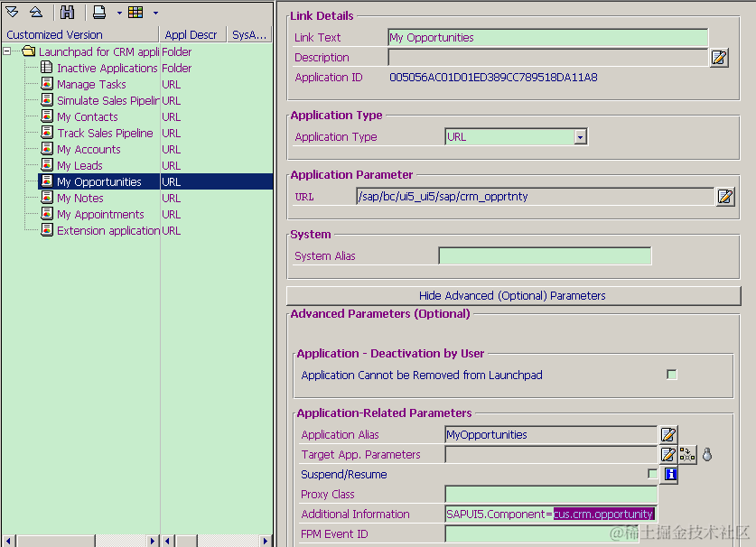Viewport: 756px width, 547px height.
Task: Click the My Opportunities application icon
Action: (x=47, y=181)
